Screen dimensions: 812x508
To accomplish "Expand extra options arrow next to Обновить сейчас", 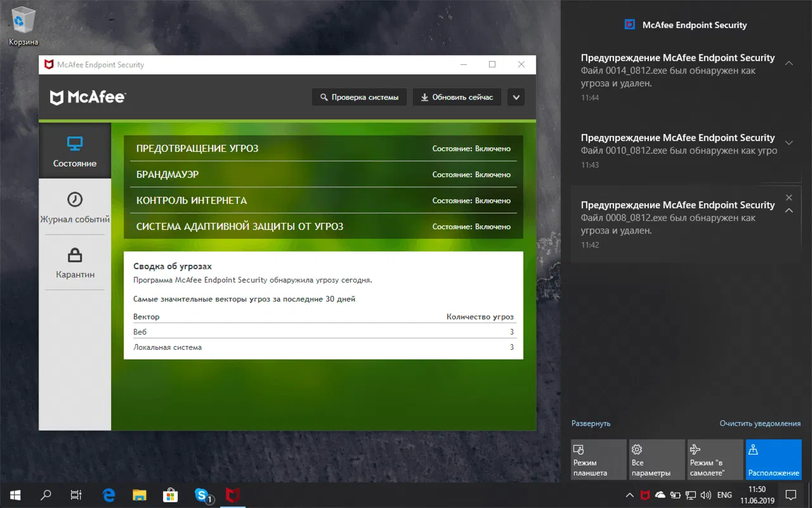I will [516, 97].
